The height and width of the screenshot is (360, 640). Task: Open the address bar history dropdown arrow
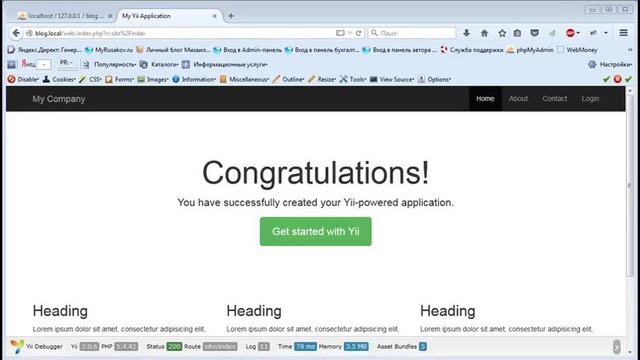point(350,33)
